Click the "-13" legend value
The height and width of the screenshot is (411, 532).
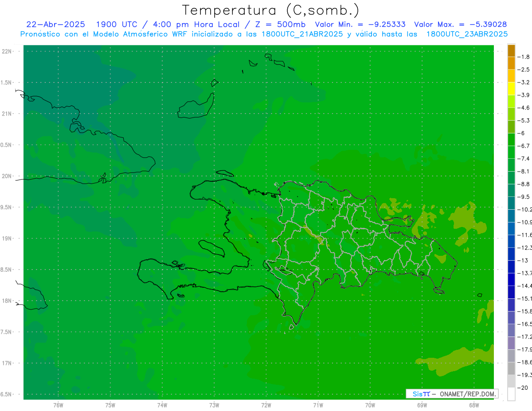click(524, 260)
